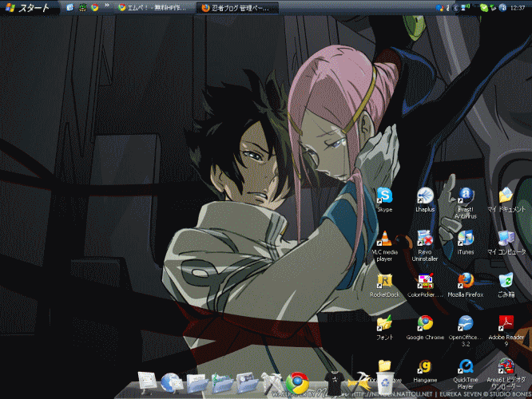Viewport: 532px width, 399px height.
Task: Click the first blue quick launch icon
Action: [x=69, y=7]
